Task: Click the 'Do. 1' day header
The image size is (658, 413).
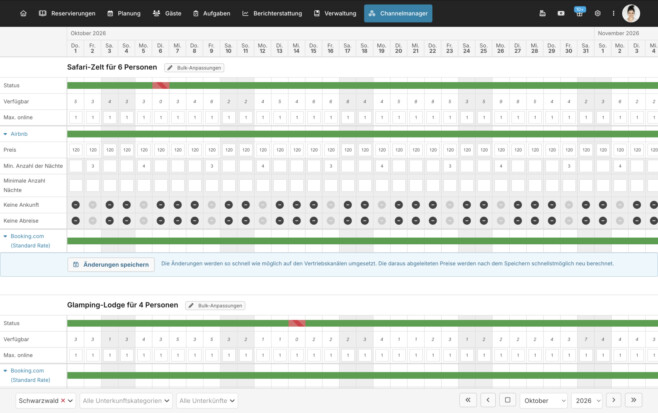Action: 76,48
